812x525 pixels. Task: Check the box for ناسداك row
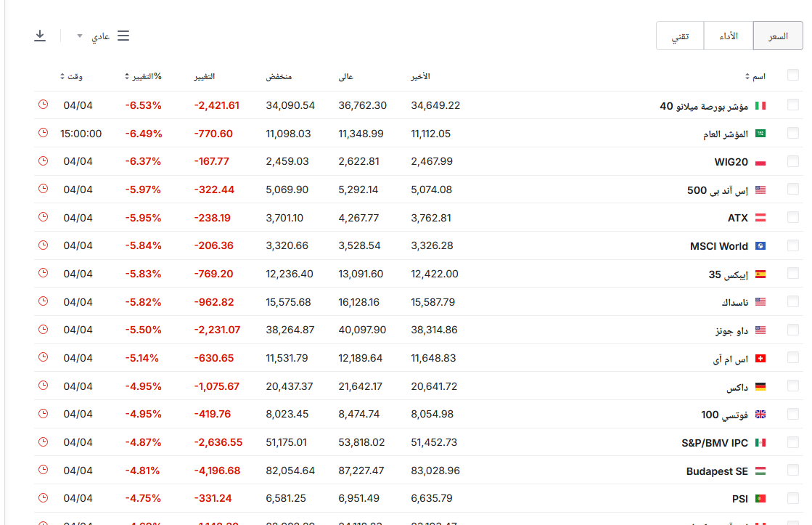(x=793, y=301)
